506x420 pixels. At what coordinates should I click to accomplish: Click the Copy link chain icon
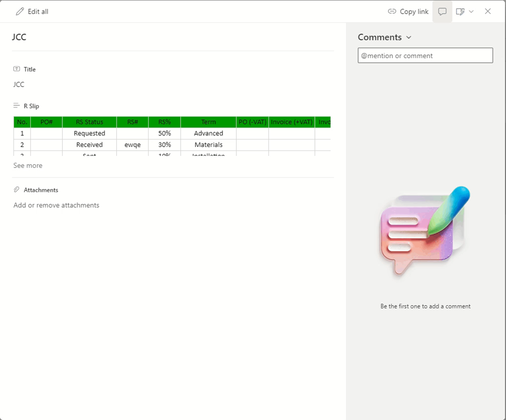tap(392, 12)
